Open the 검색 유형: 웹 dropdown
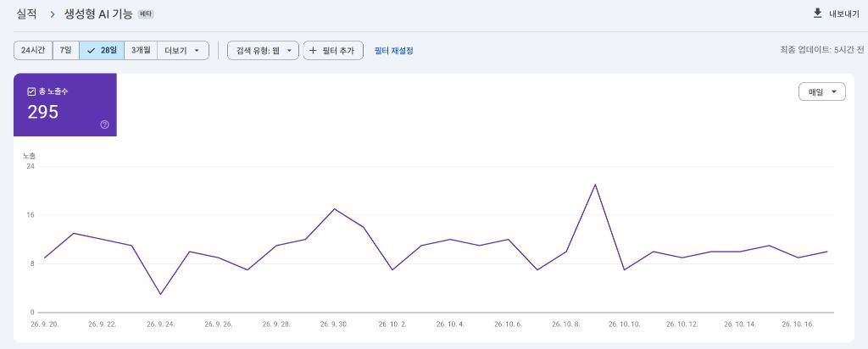This screenshot has width=868, height=349. pyautogui.click(x=263, y=50)
